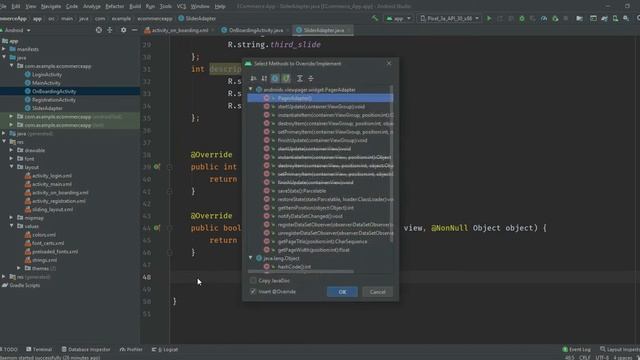Open the Navigate menu
The width and height of the screenshot is (640, 360).
tap(51, 6)
